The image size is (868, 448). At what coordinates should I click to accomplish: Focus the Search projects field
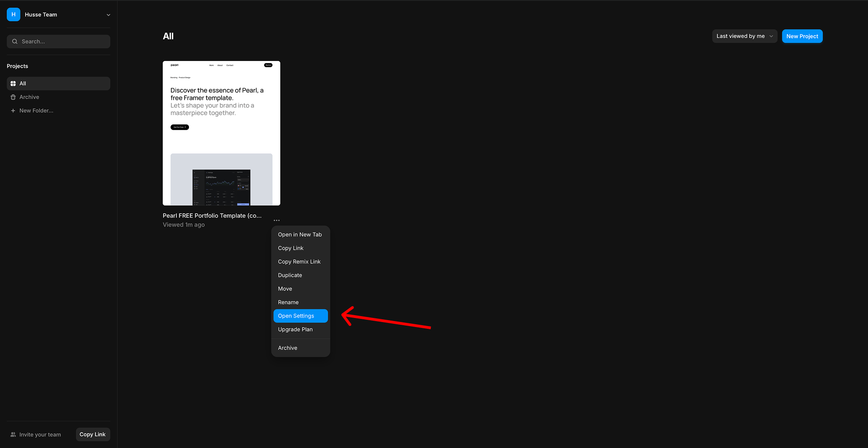(58, 42)
